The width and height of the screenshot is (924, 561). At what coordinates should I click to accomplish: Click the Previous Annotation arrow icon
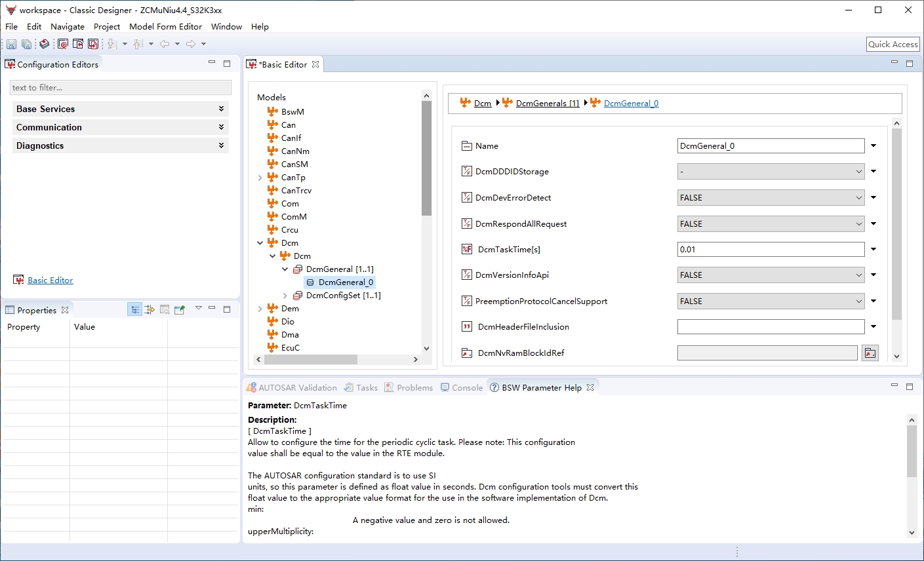[138, 44]
